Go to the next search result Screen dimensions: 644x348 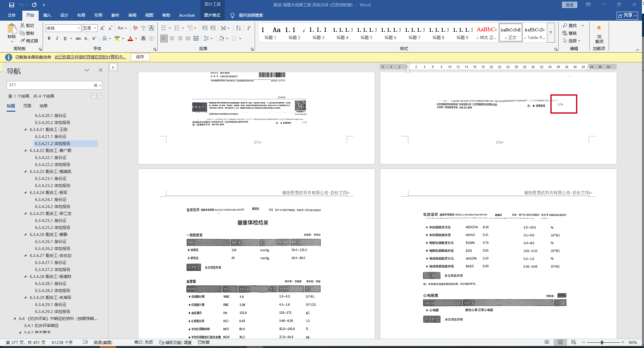pos(99,96)
